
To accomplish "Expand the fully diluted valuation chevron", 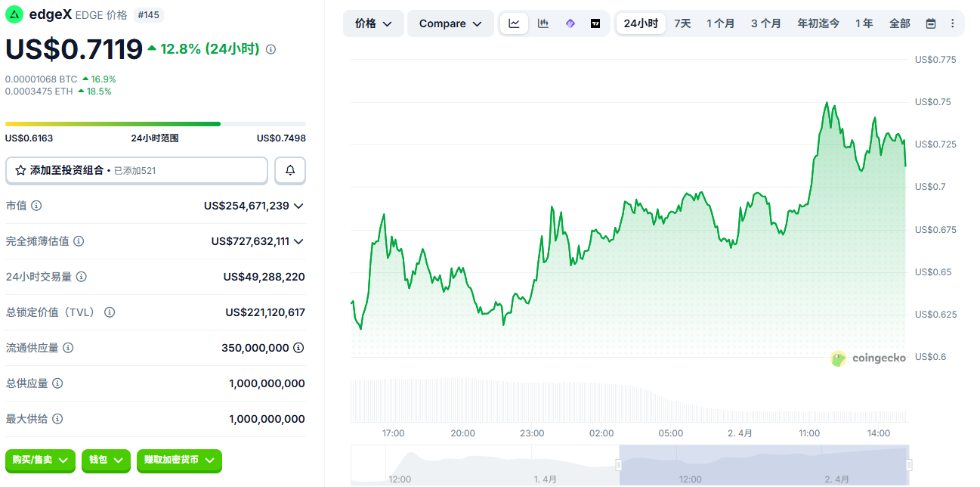I will click(298, 241).
